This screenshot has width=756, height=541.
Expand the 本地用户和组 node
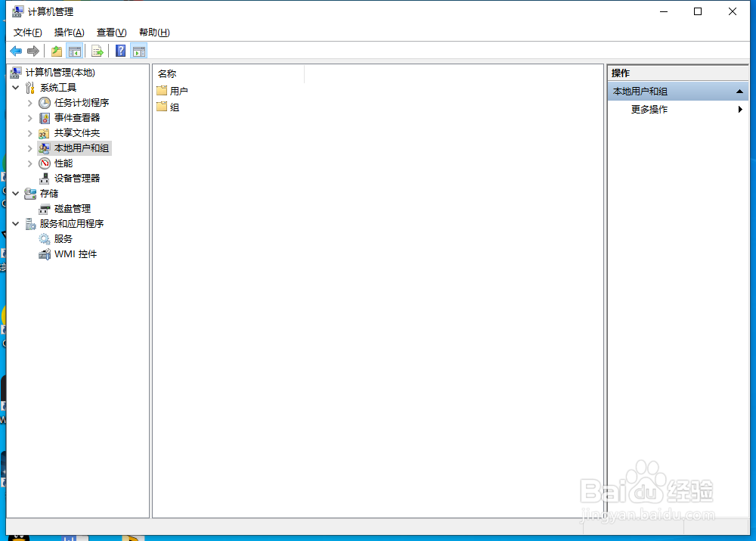[x=30, y=148]
